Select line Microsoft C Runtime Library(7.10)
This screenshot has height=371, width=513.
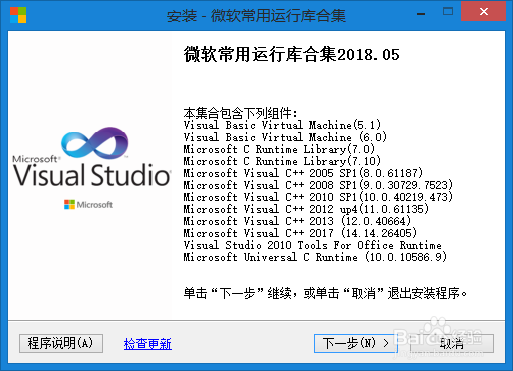[x=282, y=161]
